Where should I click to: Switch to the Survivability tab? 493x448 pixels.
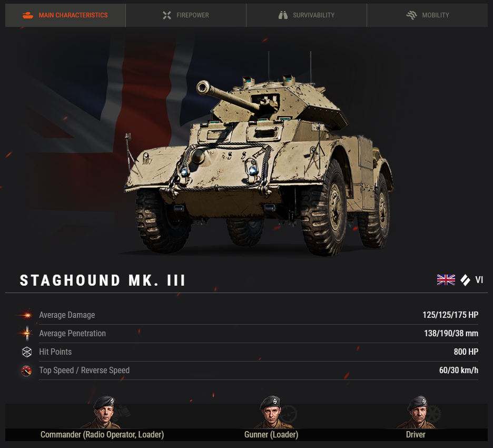tap(307, 15)
